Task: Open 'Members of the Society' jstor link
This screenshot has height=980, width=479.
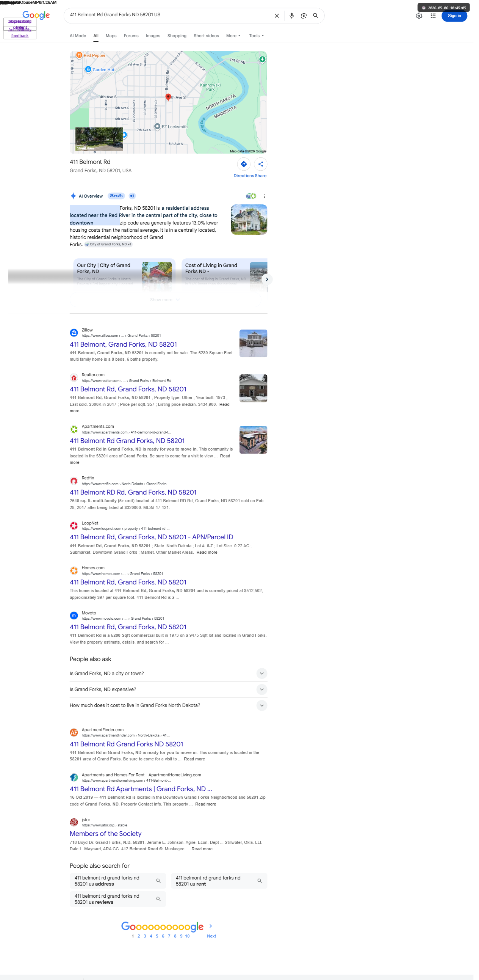Action: (x=105, y=834)
